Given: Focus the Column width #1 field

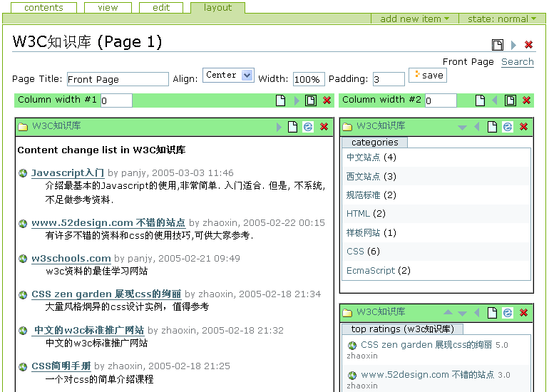Looking at the screenshot, I should [116, 100].
